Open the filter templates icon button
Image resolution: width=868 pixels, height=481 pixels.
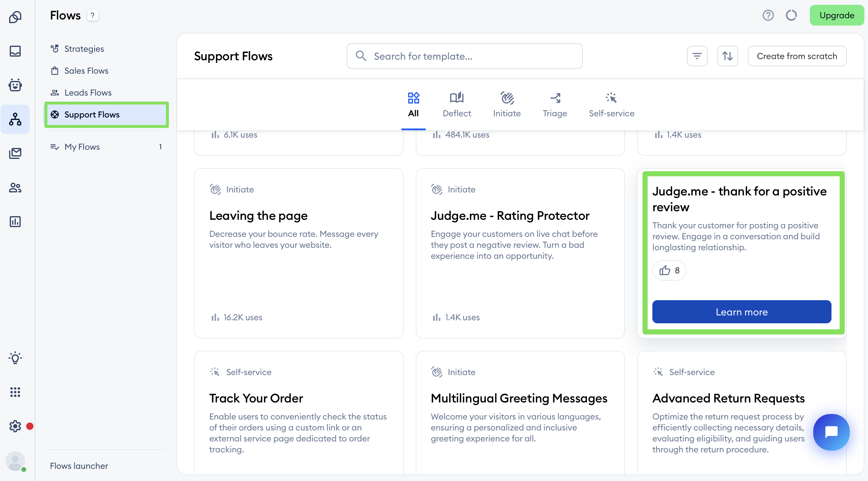coord(697,56)
